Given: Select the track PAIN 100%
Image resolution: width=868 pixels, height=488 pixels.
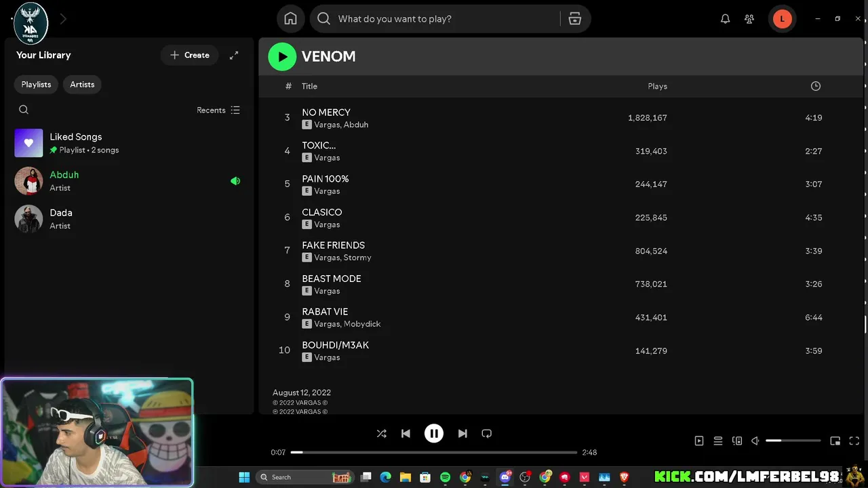Looking at the screenshot, I should click(325, 179).
